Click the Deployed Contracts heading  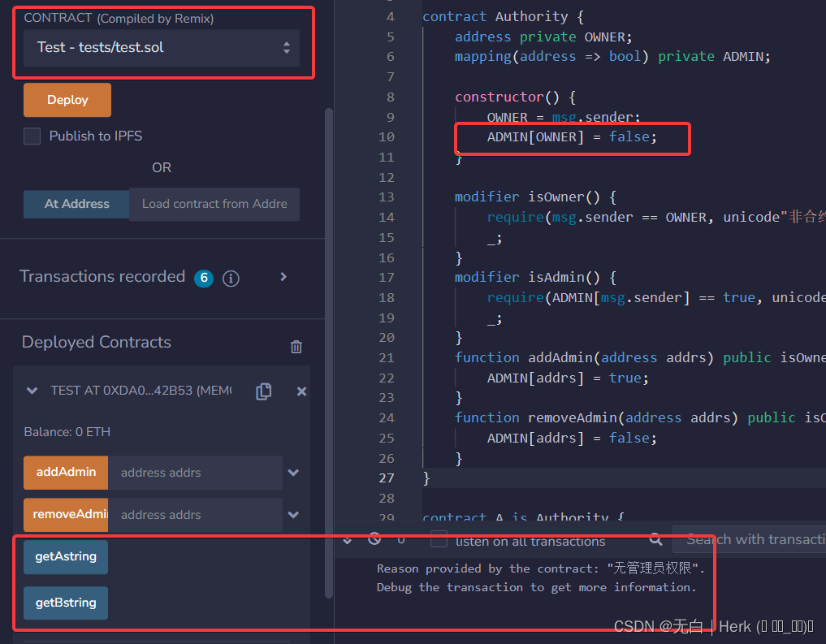[97, 342]
